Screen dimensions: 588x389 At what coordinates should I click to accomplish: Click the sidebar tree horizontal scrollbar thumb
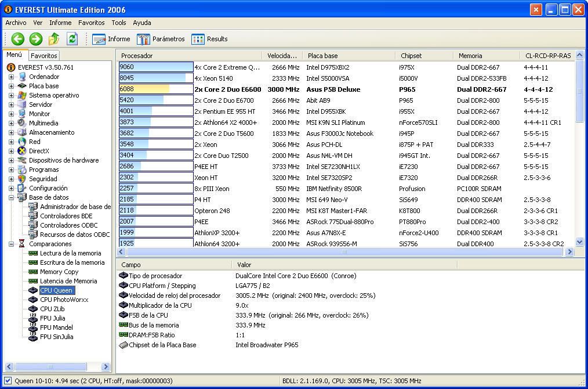[x=50, y=366]
